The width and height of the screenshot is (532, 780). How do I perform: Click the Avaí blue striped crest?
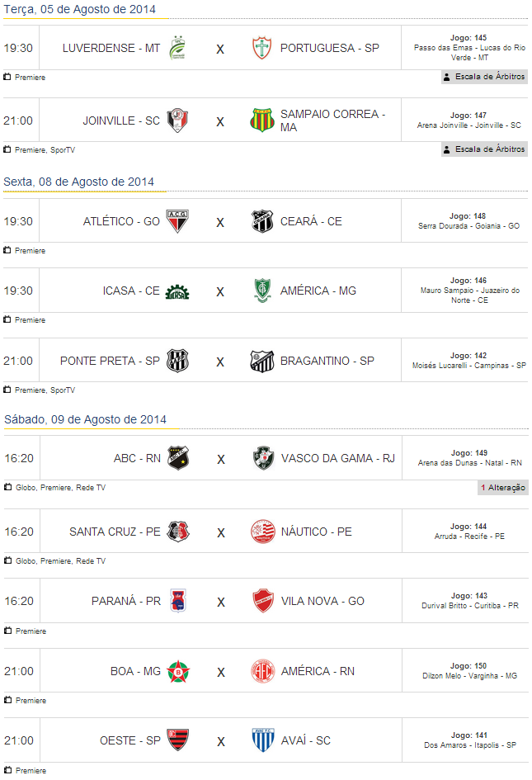262,740
